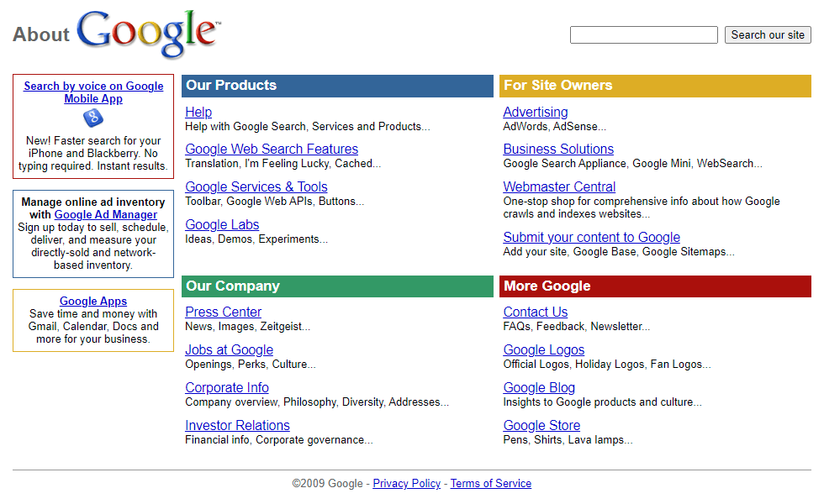This screenshot has width=824, height=504.
Task: Open Search by voice on Google Mobile App link
Action: 93,92
